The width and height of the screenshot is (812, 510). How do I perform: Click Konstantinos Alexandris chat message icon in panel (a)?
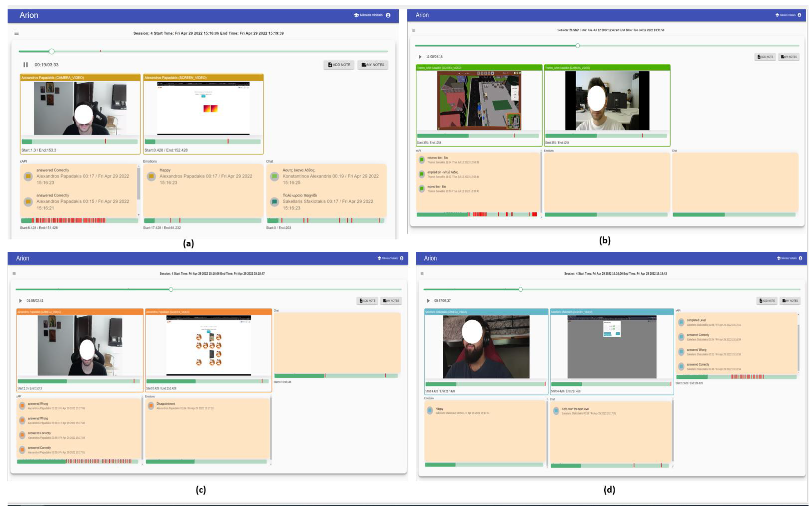275,176
